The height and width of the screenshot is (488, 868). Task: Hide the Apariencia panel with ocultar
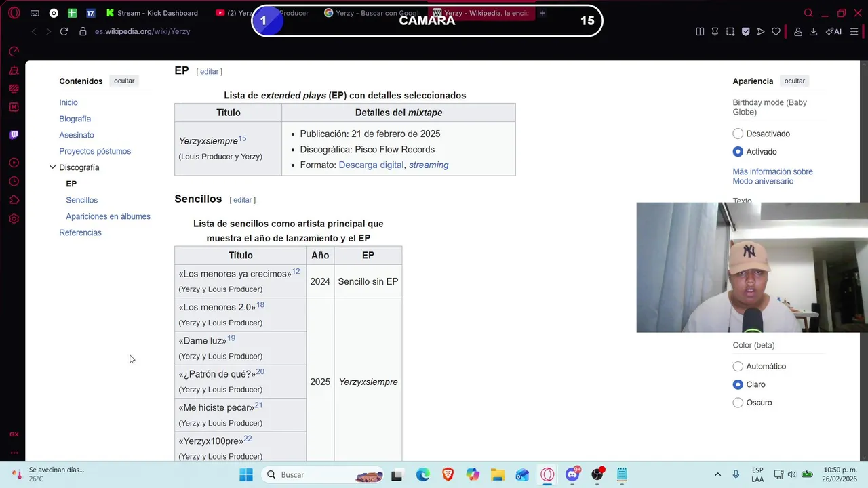point(795,81)
